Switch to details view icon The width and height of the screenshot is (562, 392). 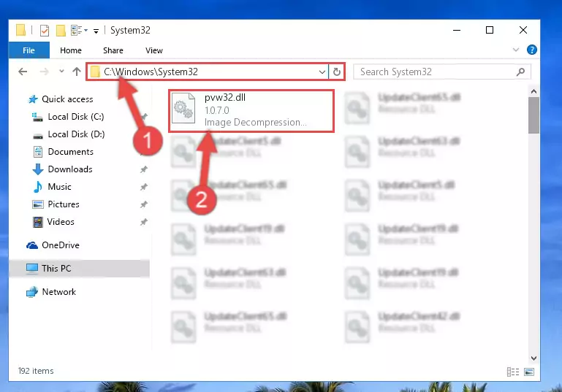(513, 372)
